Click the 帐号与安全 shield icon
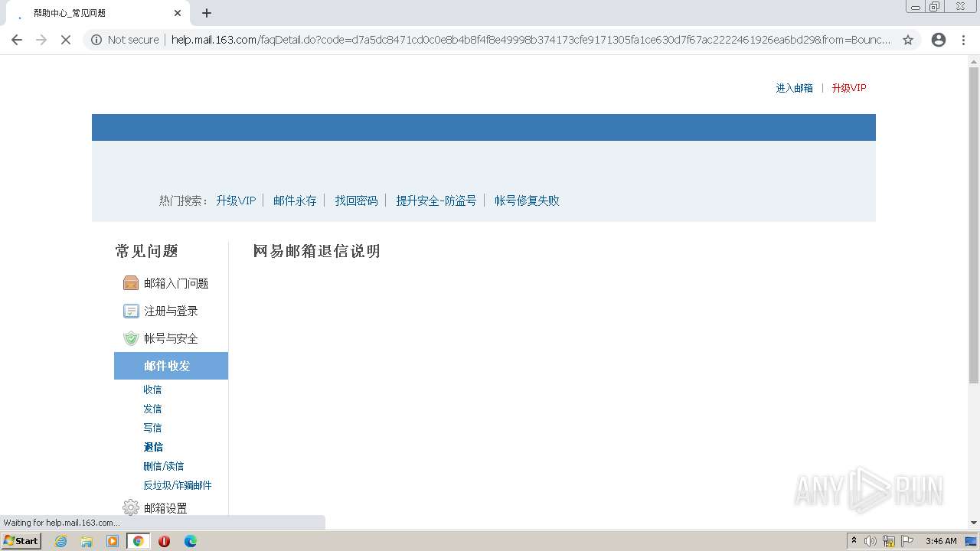 coord(131,338)
